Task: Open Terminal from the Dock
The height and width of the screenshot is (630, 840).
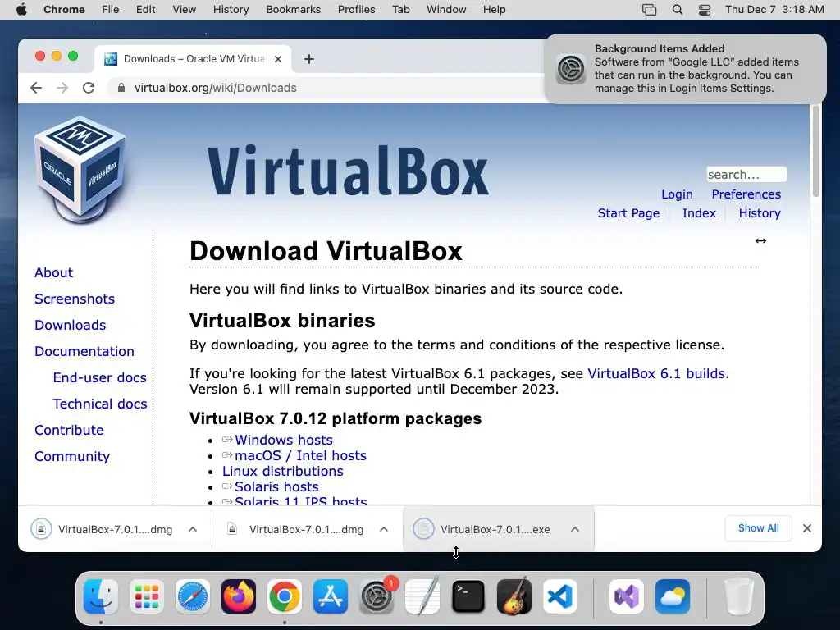Action: 468,596
